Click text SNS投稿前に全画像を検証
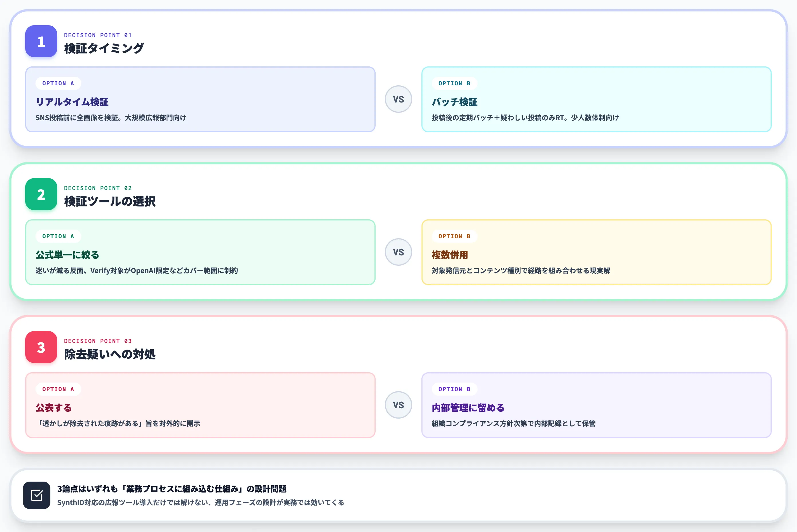The height and width of the screenshot is (532, 797). (x=77, y=118)
